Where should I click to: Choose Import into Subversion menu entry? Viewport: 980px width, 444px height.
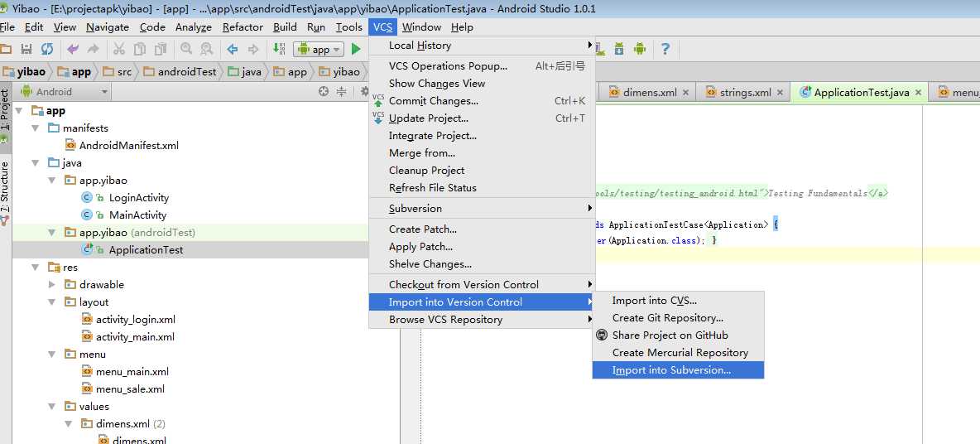click(671, 370)
